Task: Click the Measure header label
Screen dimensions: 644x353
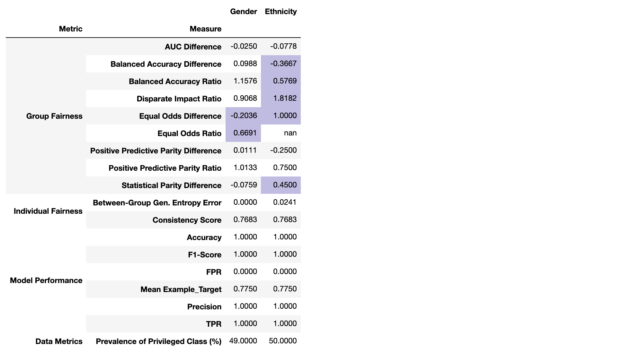Action: (x=205, y=29)
